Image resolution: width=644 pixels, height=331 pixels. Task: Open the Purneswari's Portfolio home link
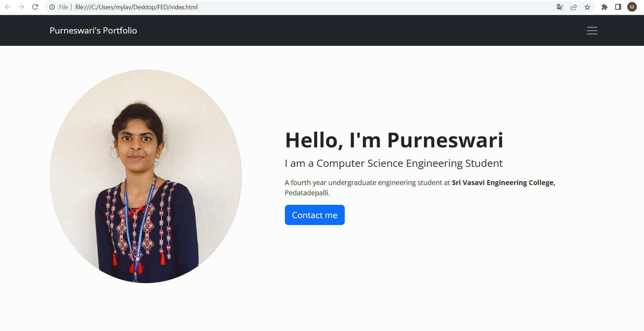93,30
